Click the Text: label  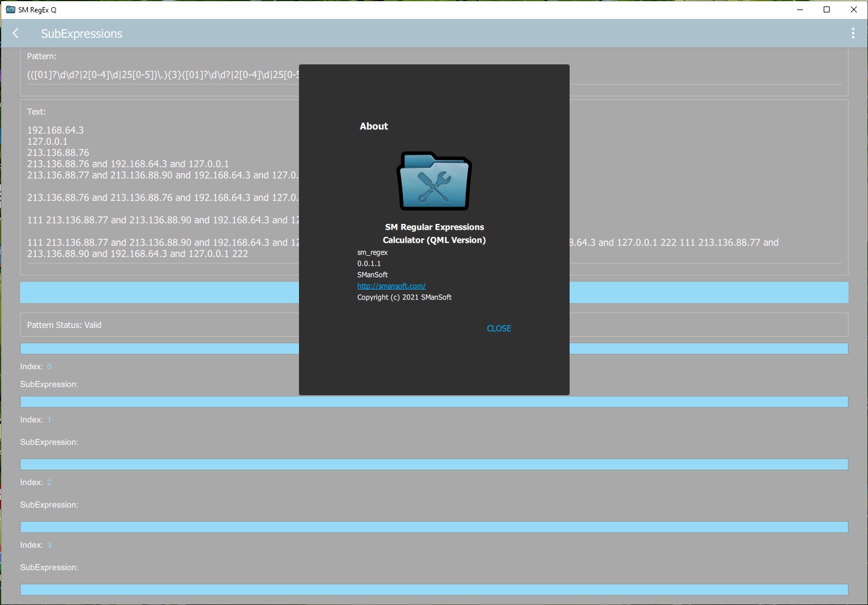pyautogui.click(x=36, y=112)
